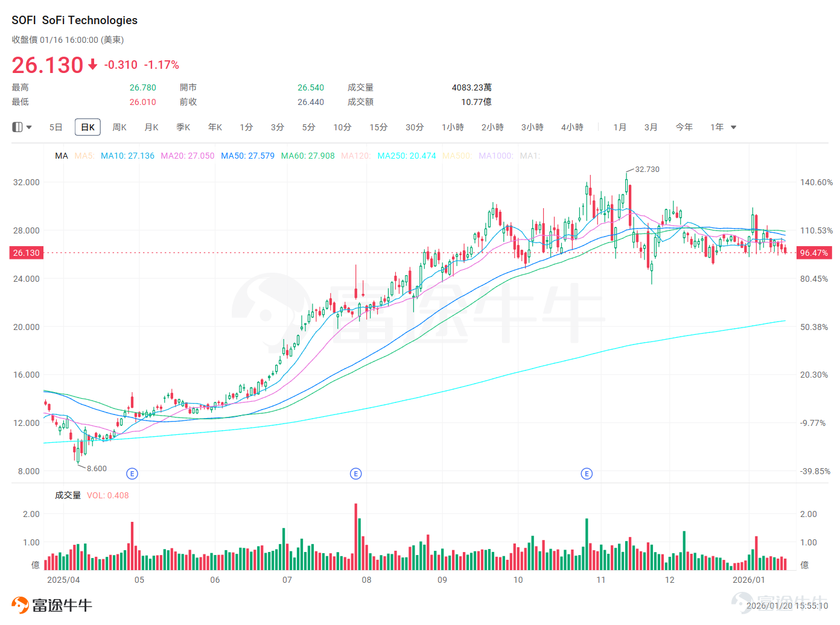Choose the 今年 year-to-date range

684,127
